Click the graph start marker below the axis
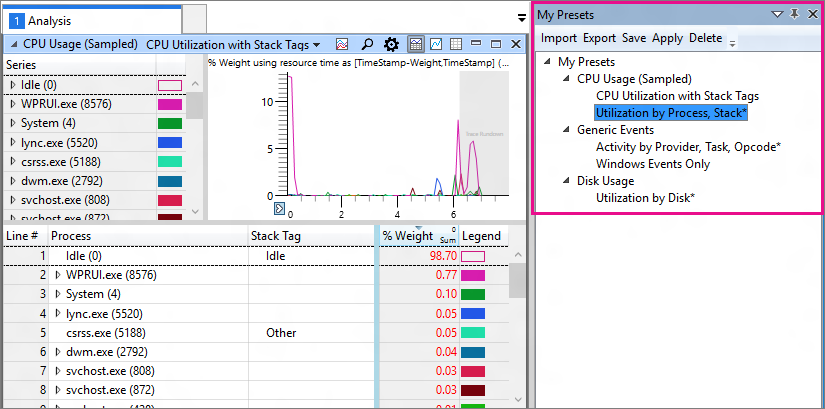This screenshot has width=825, height=409. 280,208
